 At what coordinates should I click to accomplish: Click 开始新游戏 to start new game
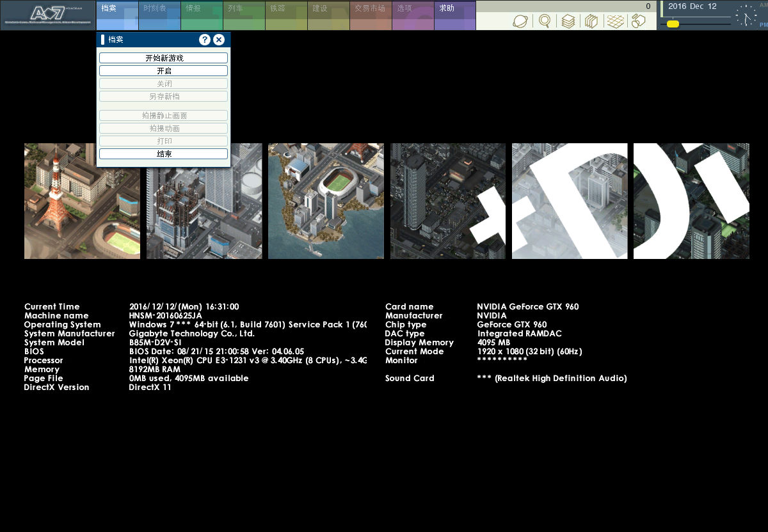click(x=163, y=58)
